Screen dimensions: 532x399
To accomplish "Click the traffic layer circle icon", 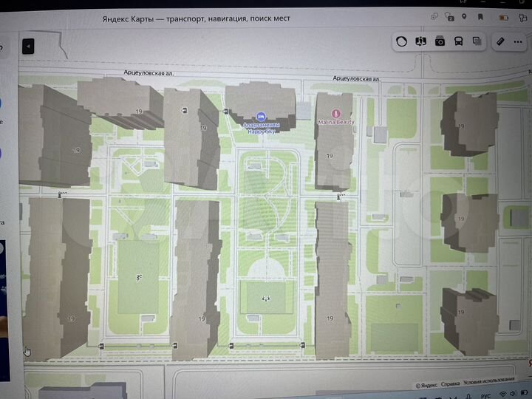I will pyautogui.click(x=401, y=41).
